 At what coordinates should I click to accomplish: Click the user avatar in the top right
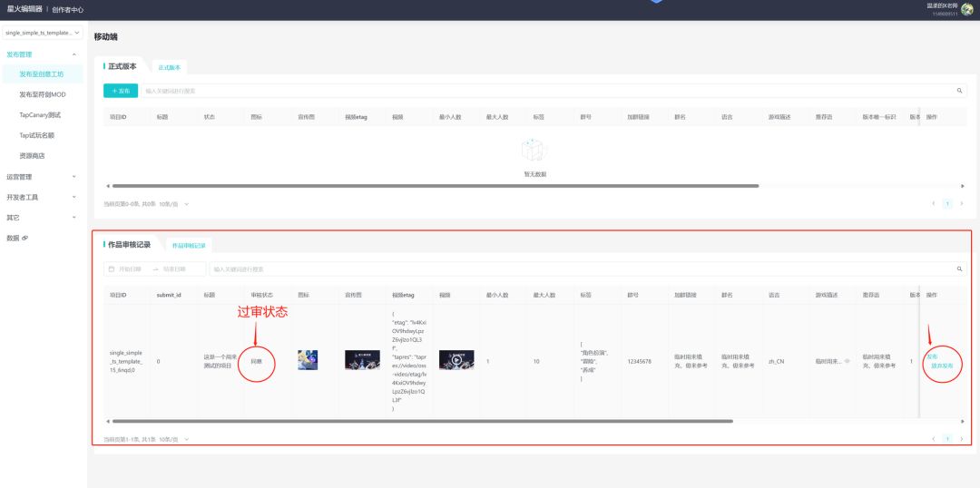[x=967, y=9]
